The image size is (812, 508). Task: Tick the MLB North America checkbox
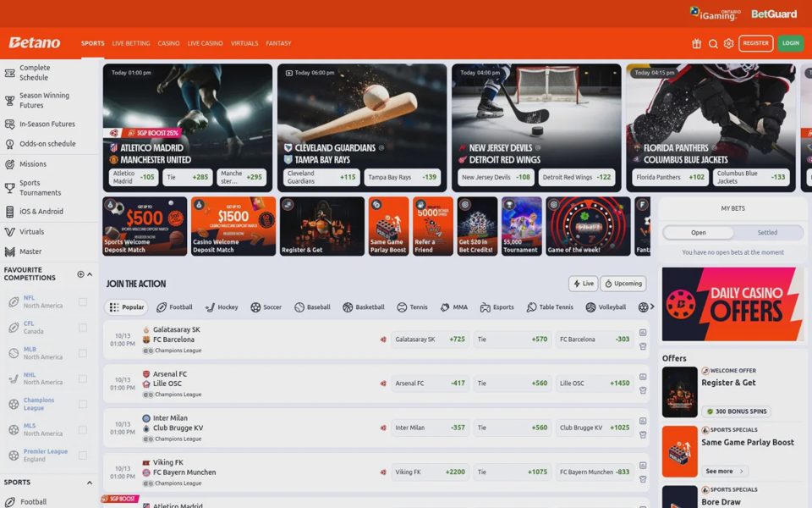click(82, 353)
